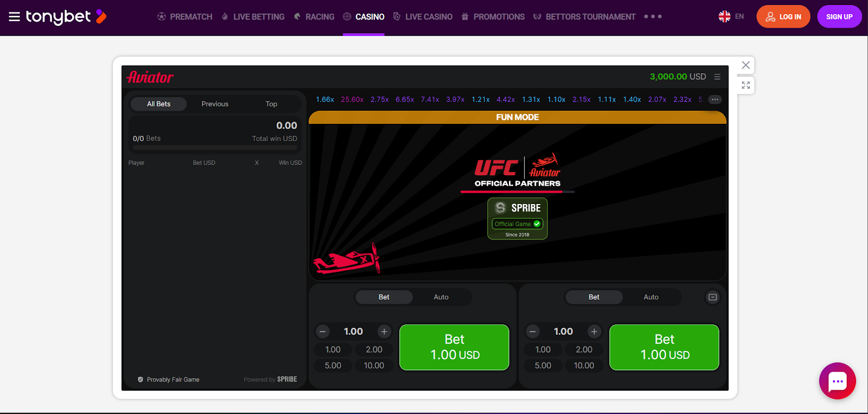Viewport: 868px width, 414px height.
Task: Click the Sign Up button
Action: (839, 17)
